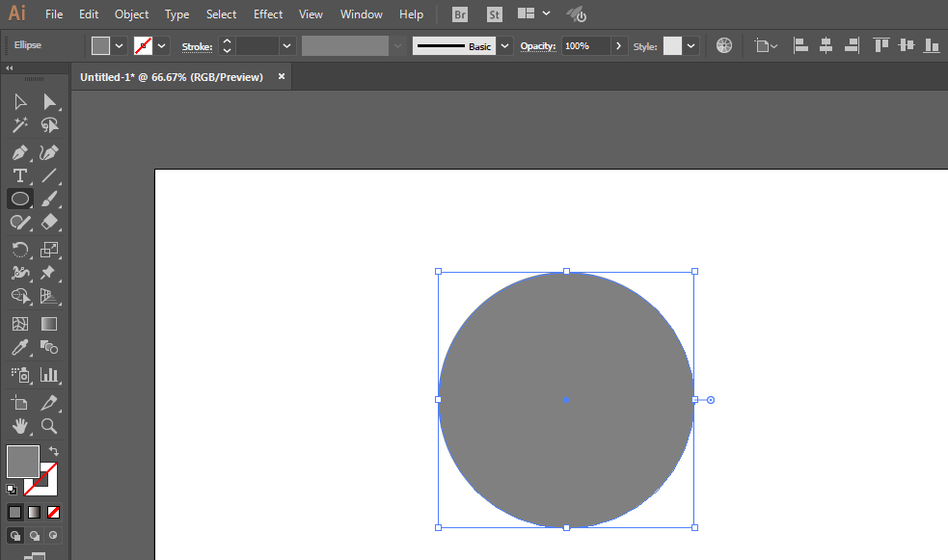Align selection to vertical top
Viewport: 948px width, 560px height.
coord(880,45)
